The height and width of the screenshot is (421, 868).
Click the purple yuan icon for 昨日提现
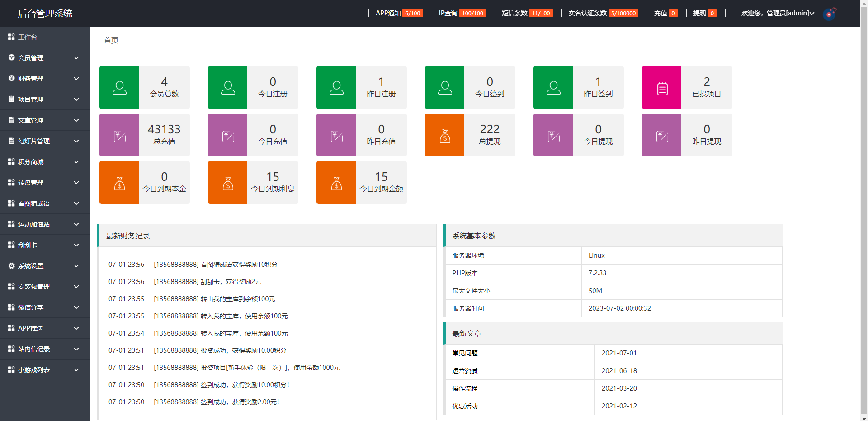coord(662,135)
